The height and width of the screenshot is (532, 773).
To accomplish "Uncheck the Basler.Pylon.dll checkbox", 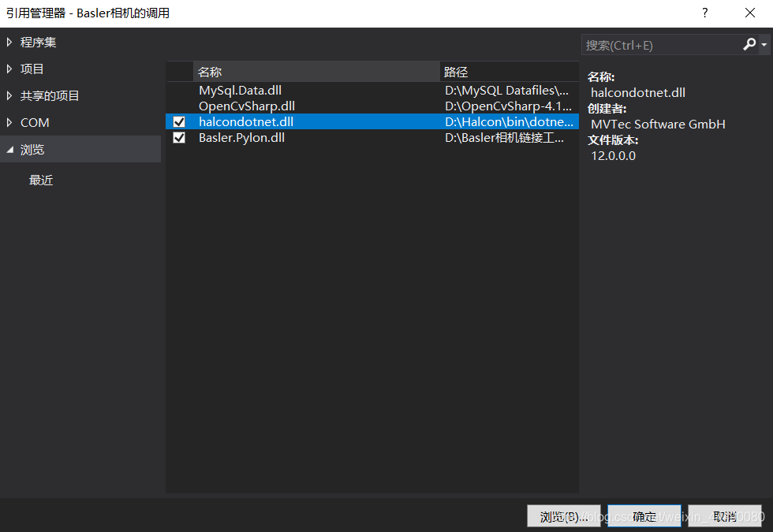I will (179, 137).
